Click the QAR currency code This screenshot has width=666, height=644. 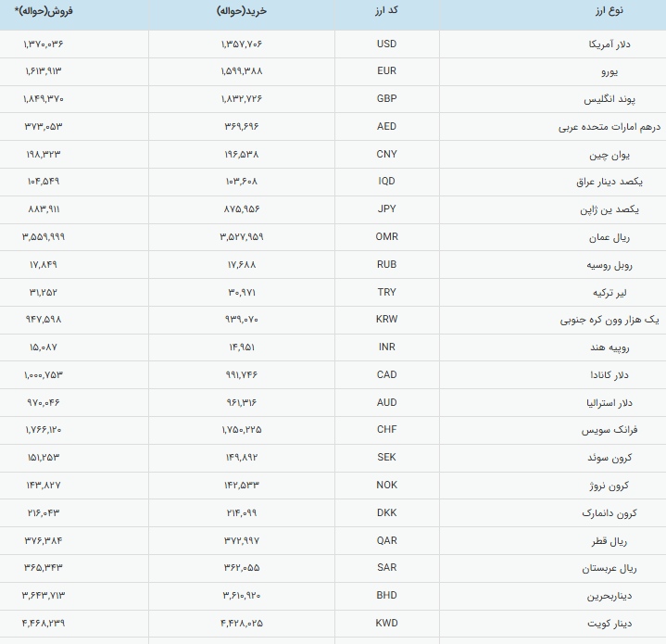click(386, 540)
